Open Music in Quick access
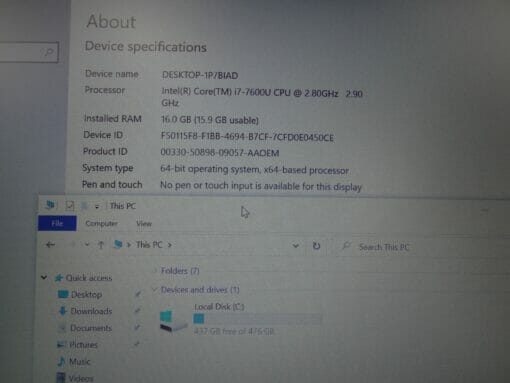Image resolution: width=510 pixels, height=383 pixels. click(79, 362)
